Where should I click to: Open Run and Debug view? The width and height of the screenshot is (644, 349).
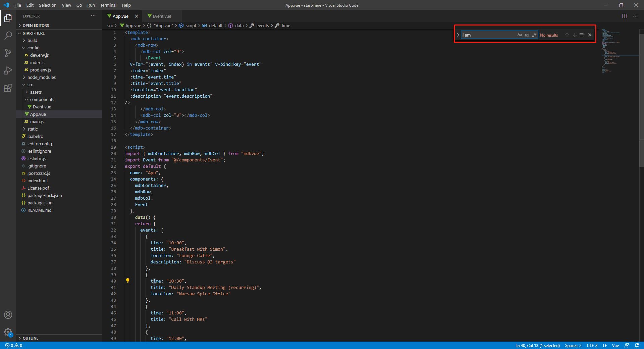[x=8, y=70]
